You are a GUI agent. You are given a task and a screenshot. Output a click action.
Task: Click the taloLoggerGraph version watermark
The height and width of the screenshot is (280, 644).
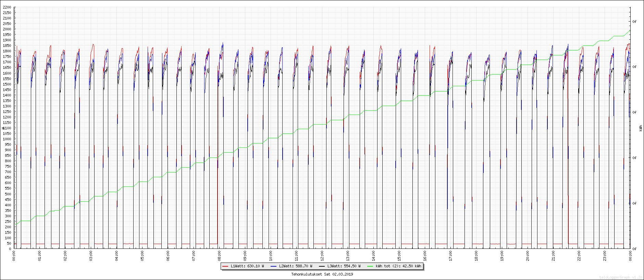tap(621, 277)
